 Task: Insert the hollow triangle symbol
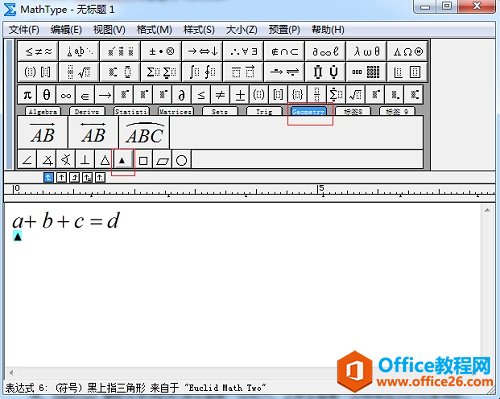pos(105,160)
